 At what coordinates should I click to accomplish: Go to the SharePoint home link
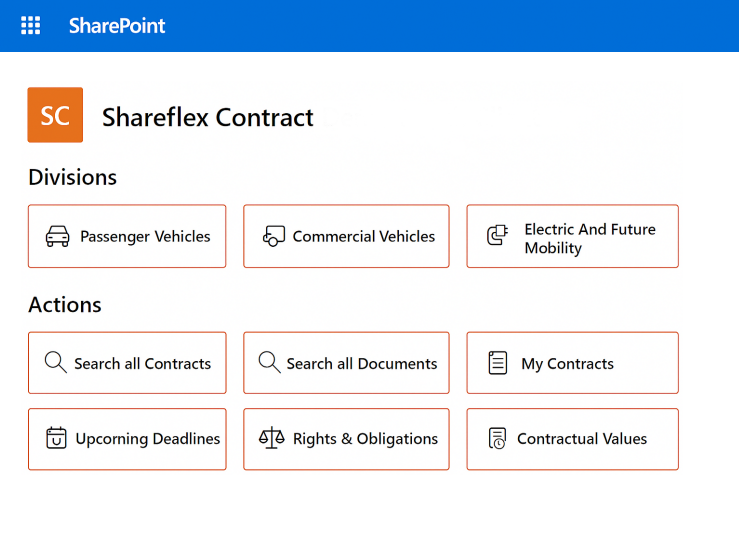(x=117, y=25)
